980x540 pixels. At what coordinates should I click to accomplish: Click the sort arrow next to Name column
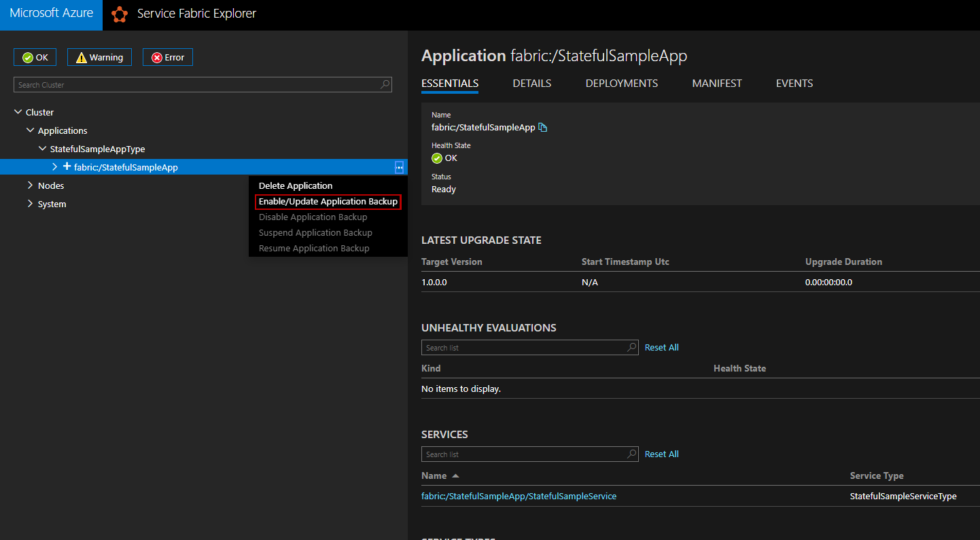[x=455, y=476]
